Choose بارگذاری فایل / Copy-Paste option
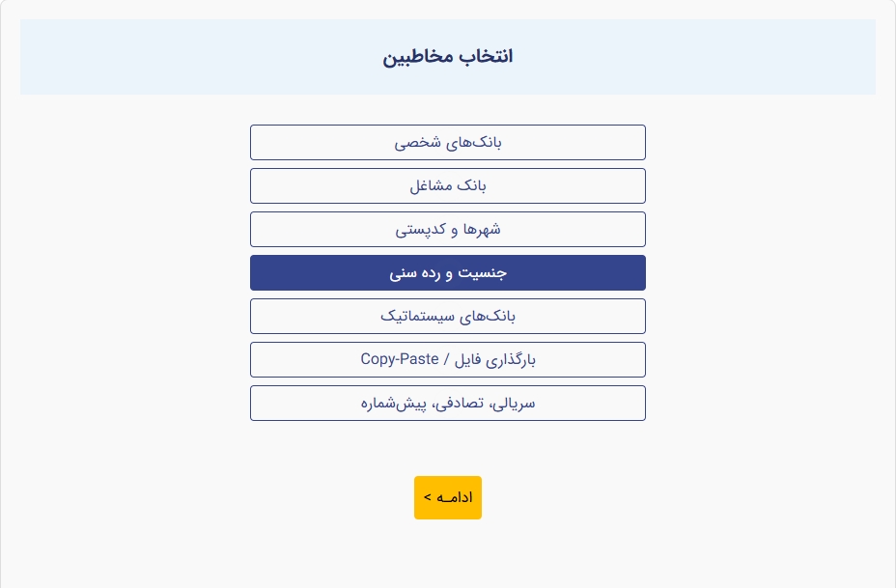The width and height of the screenshot is (896, 588). pos(447,359)
